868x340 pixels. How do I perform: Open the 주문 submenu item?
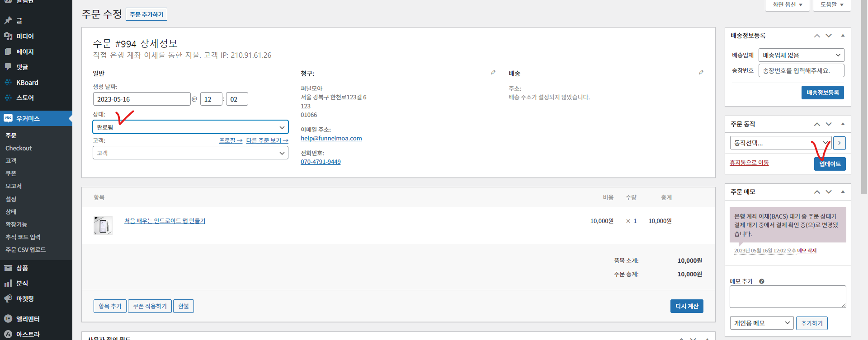coord(11,135)
